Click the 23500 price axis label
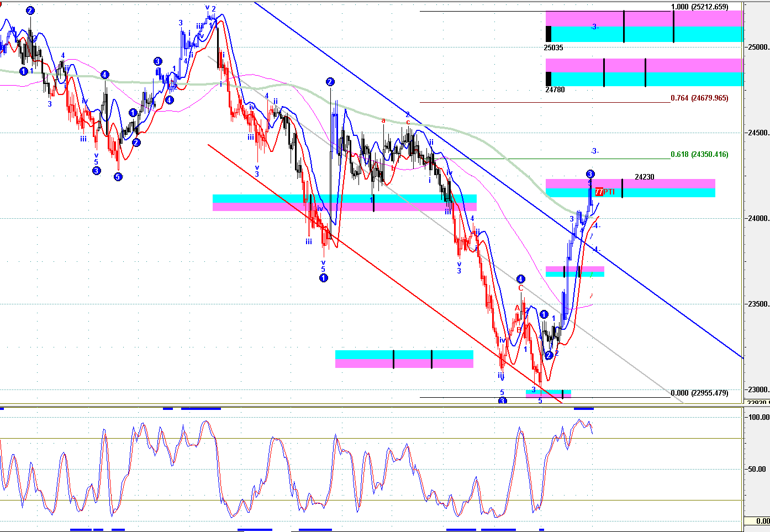 pos(758,304)
